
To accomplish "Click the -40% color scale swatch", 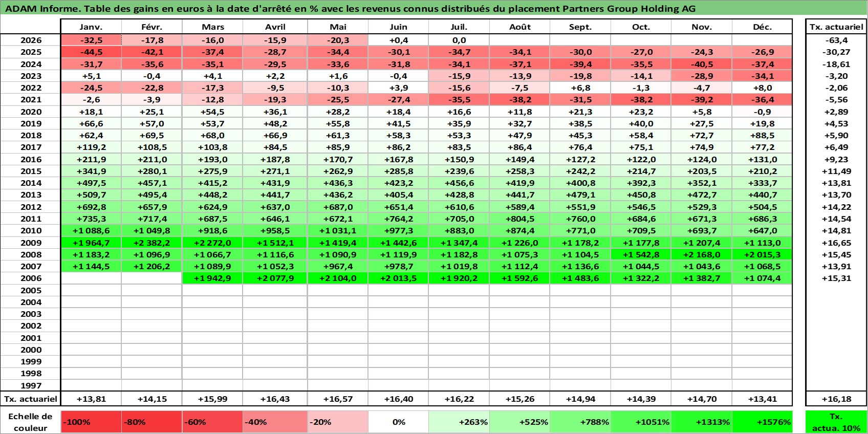I will coord(275,422).
